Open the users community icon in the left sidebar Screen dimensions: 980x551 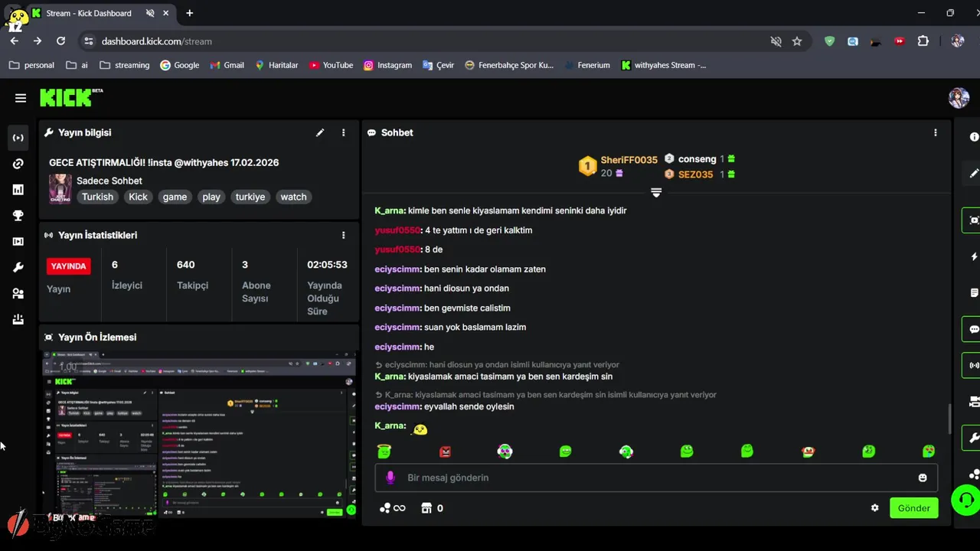click(x=18, y=294)
